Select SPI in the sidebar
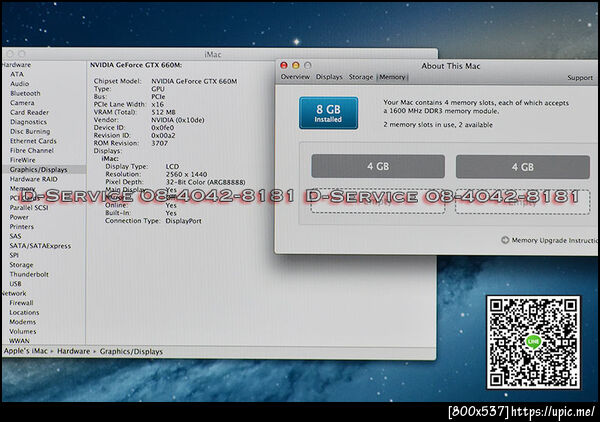Image resolution: width=600 pixels, height=422 pixels. pos(14,255)
